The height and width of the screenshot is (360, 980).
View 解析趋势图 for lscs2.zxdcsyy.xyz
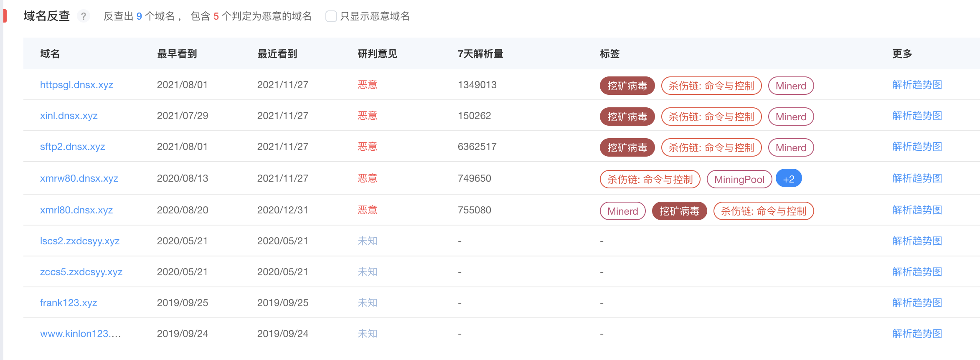pos(917,241)
